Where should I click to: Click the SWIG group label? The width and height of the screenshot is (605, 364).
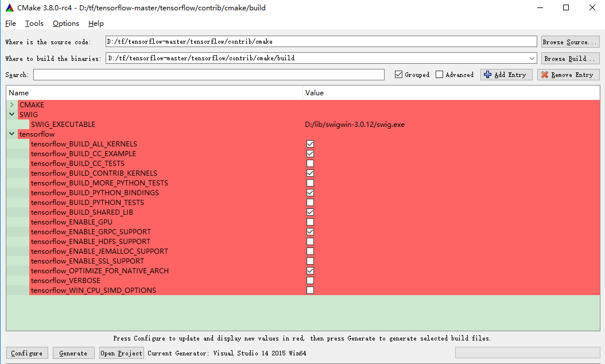pyautogui.click(x=29, y=114)
